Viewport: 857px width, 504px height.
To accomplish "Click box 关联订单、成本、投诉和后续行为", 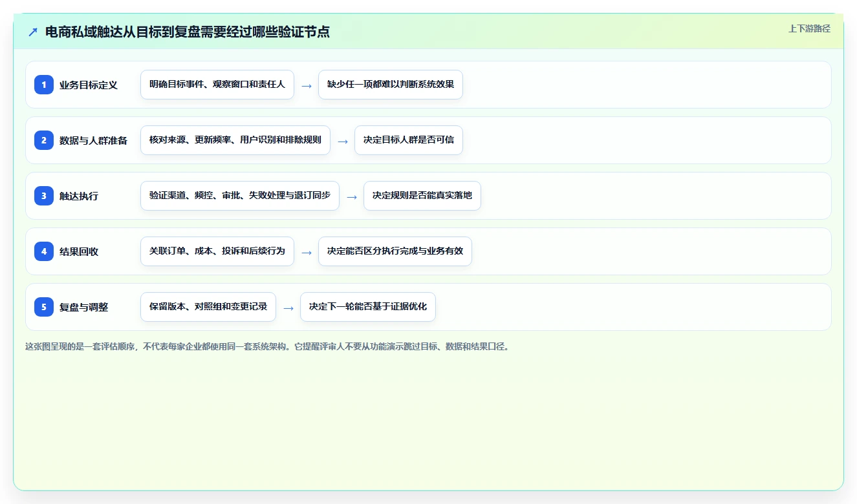I will [x=217, y=251].
